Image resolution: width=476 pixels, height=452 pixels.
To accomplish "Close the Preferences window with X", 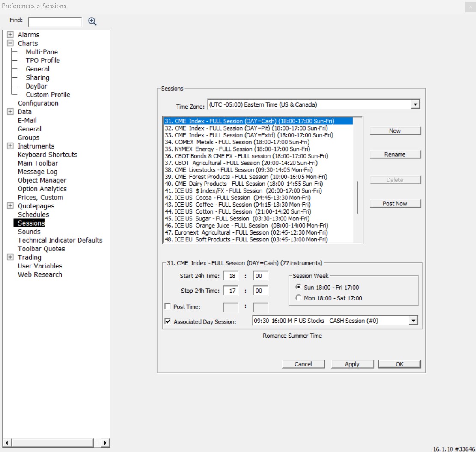I will point(470,6).
